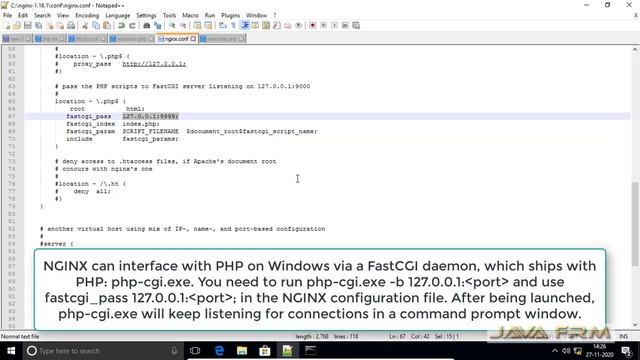Open the View menu
The image size is (640, 360).
63,16
